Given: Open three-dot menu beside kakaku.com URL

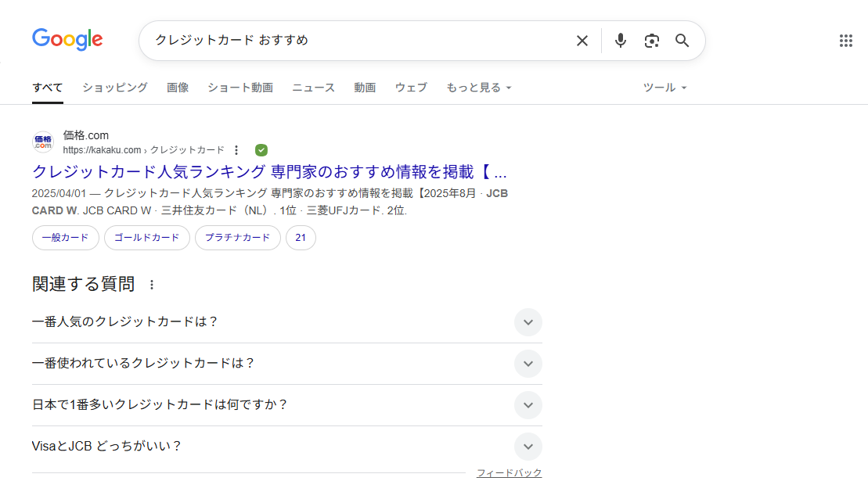Looking at the screenshot, I should tap(236, 150).
